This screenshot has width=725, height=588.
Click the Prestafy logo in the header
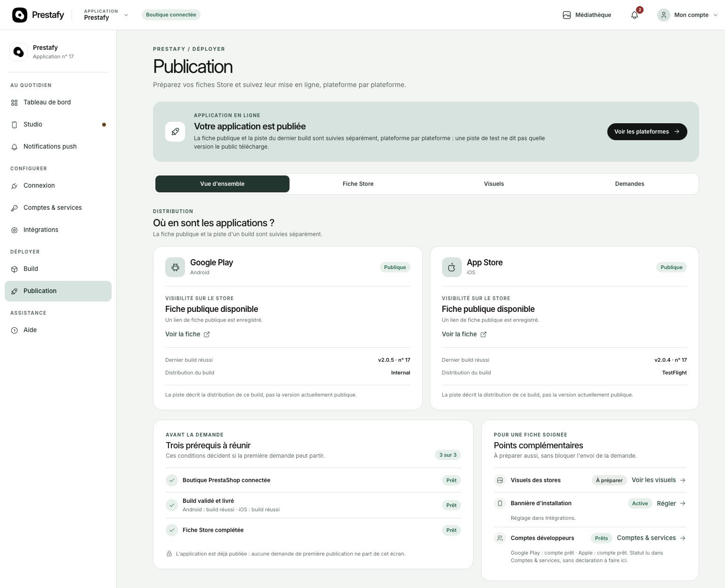pos(38,15)
